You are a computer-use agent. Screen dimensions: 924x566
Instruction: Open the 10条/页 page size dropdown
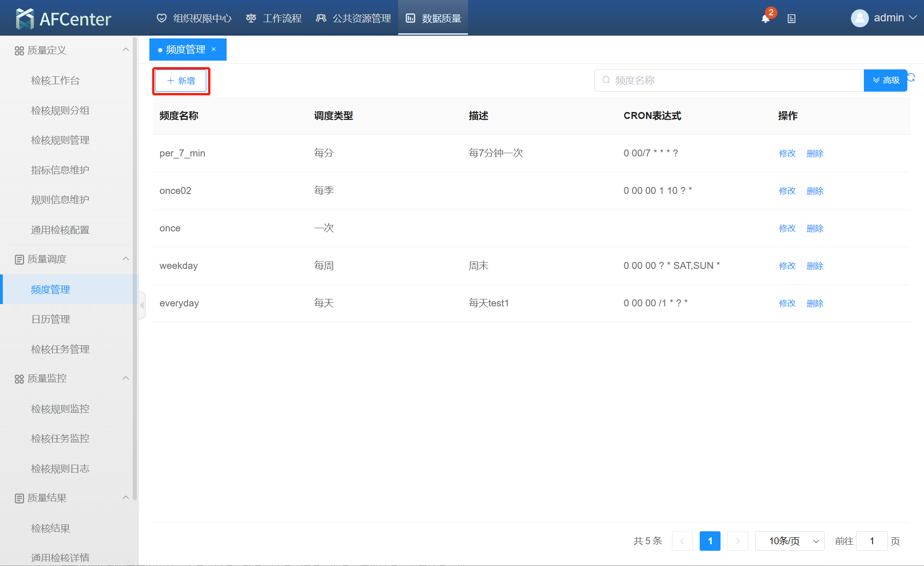click(x=789, y=541)
